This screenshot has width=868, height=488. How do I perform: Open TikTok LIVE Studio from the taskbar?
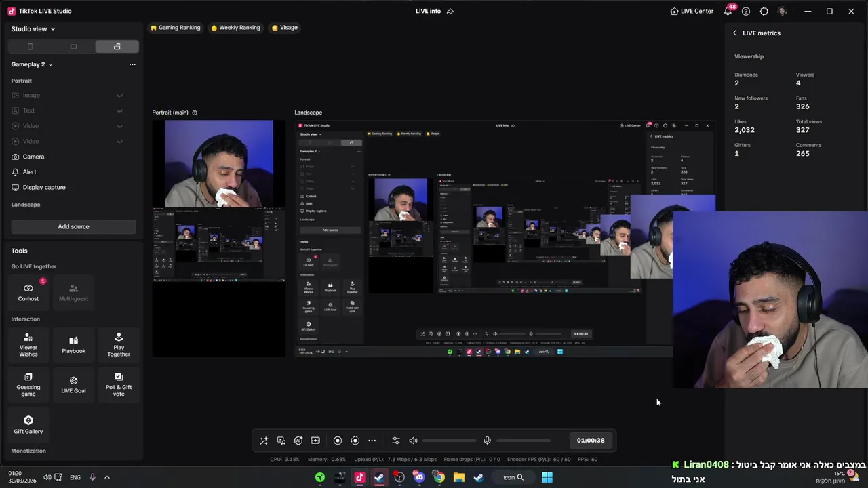pos(359,477)
